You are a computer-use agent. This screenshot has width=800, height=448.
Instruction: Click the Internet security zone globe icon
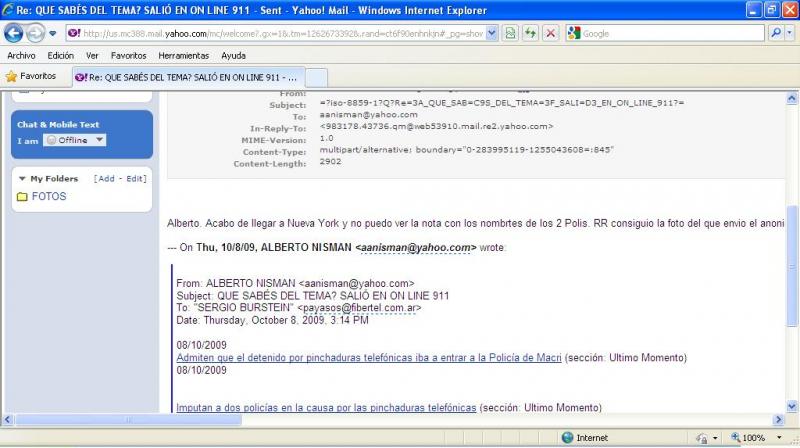[x=569, y=438]
